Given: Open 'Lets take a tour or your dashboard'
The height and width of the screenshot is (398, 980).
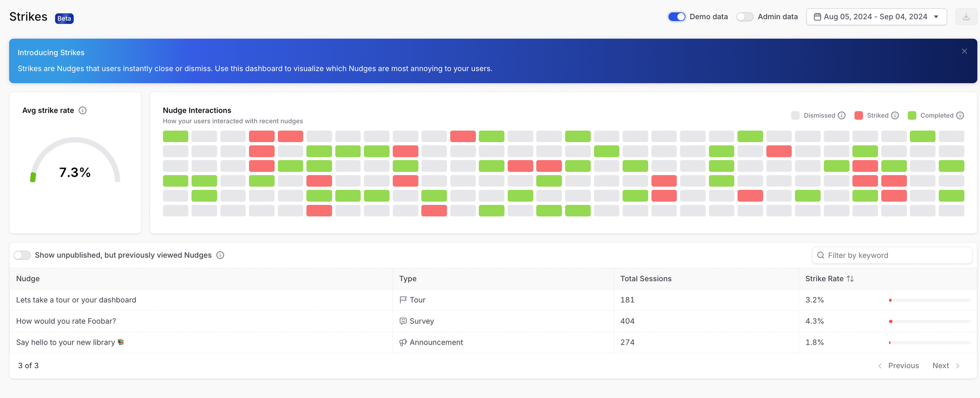Looking at the screenshot, I should (76, 300).
